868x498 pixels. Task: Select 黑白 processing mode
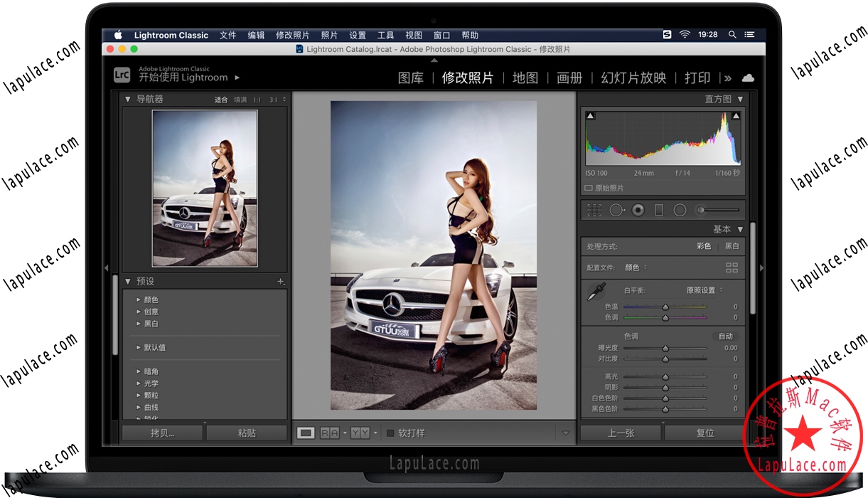732,245
